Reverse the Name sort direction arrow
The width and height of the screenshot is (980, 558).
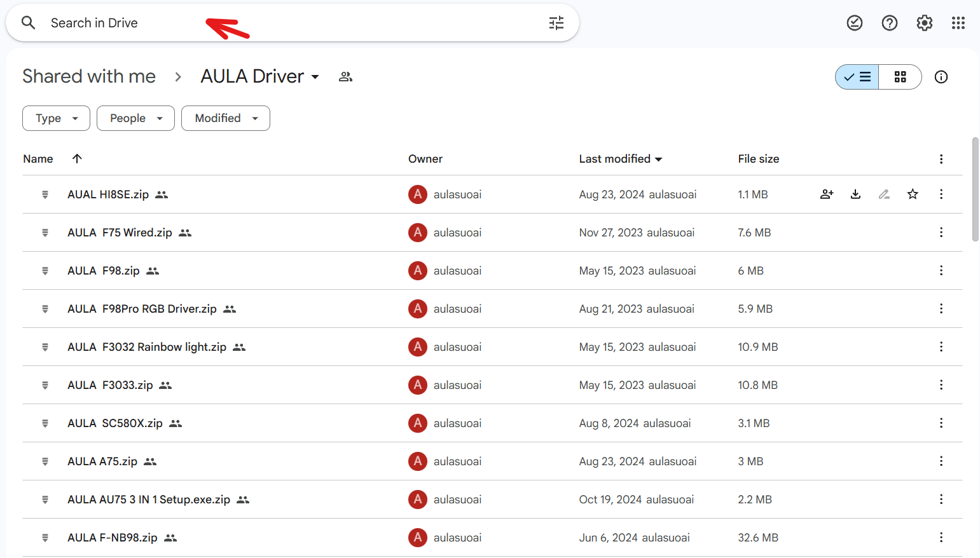77,159
